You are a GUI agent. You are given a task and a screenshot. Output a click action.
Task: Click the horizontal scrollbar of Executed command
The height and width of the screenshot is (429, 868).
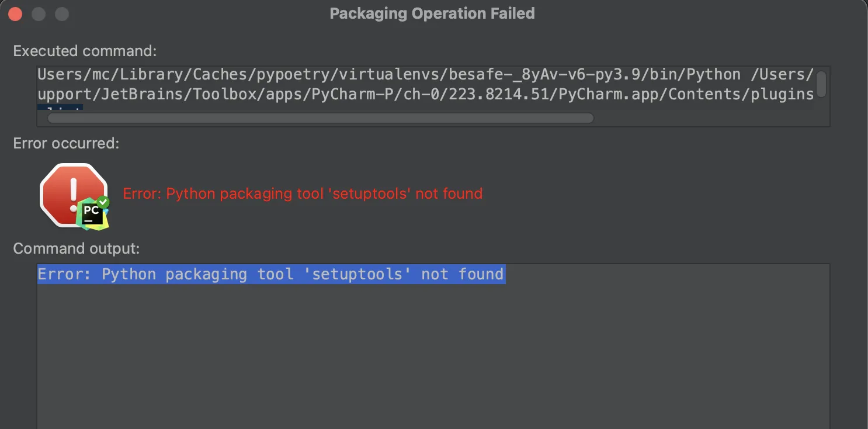320,118
